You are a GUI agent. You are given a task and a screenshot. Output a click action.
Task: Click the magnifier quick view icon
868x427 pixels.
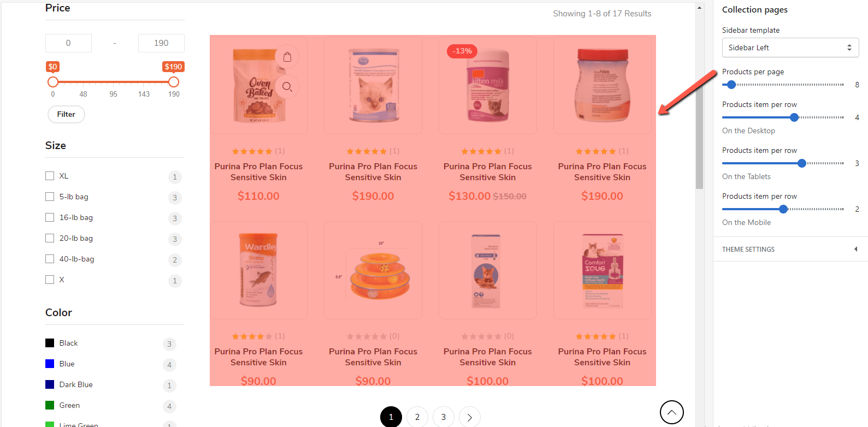[287, 87]
